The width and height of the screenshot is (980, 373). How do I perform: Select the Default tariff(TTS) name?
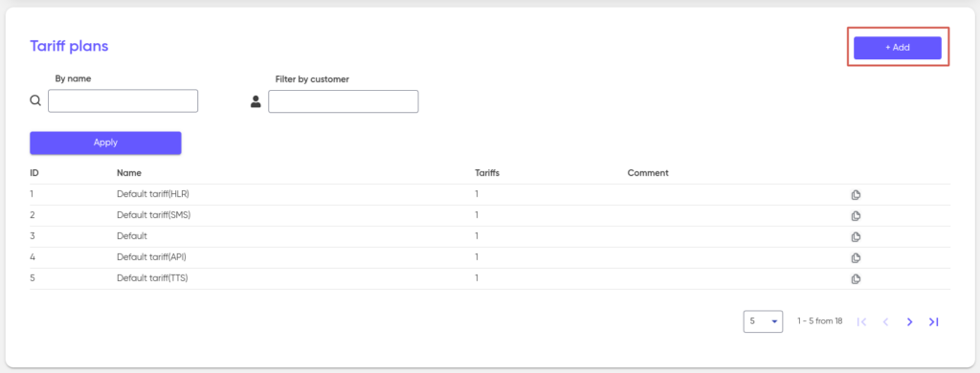pyautogui.click(x=152, y=278)
